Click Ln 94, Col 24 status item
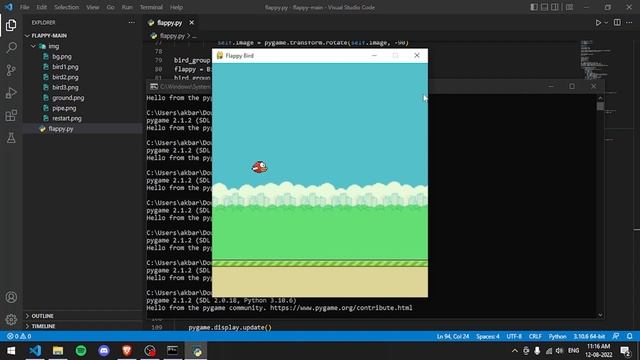Viewport: 640px width, 360px height. pyautogui.click(x=453, y=336)
